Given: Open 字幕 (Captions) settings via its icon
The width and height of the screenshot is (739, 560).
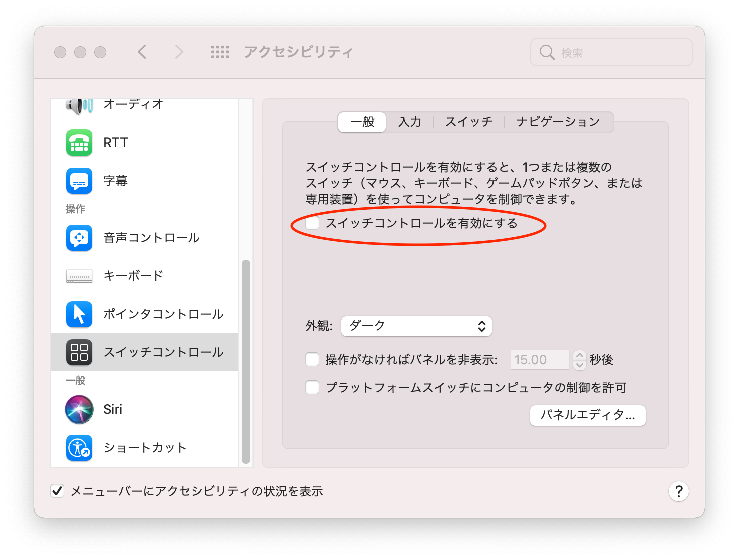Looking at the screenshot, I should 79,181.
